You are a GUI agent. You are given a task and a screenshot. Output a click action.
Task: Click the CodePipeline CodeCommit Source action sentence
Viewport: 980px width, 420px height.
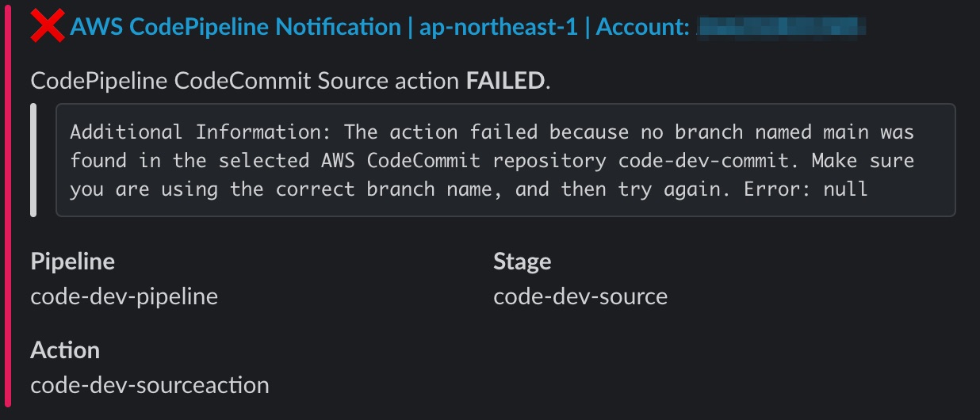coord(290,81)
